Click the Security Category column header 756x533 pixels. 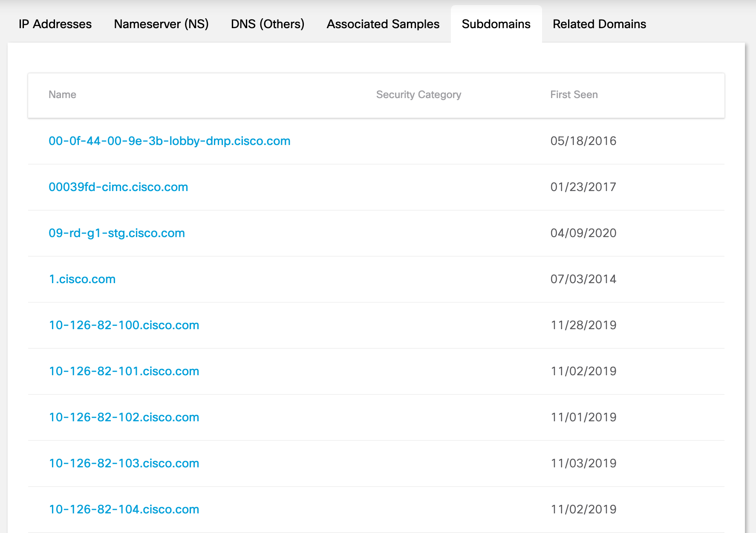[x=418, y=95]
